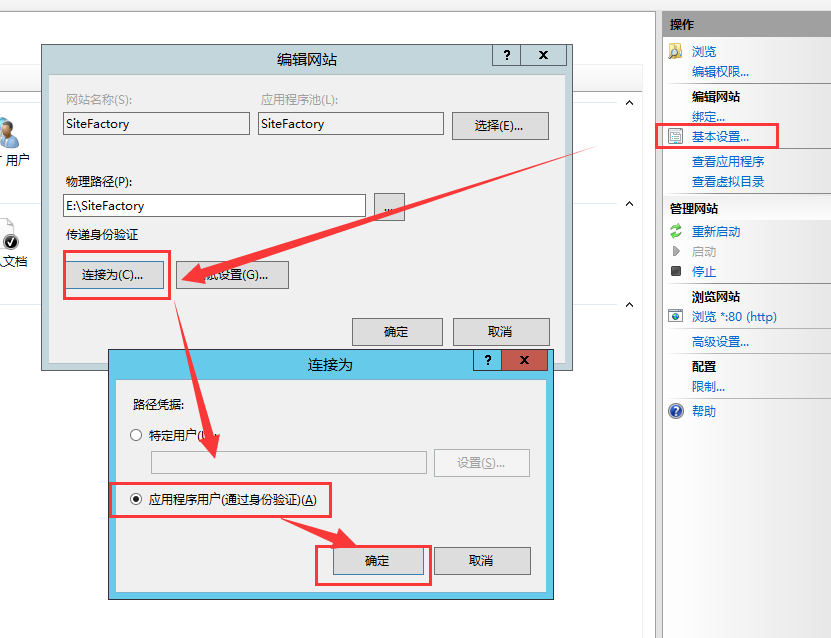Click the 基本设置 icon in actions pane
Screen dimensions: 831x638
676,136
